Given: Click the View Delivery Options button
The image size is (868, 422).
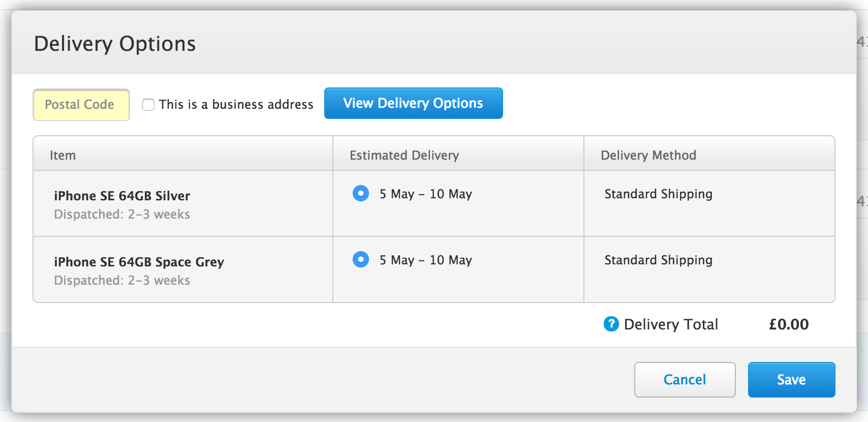Looking at the screenshot, I should [x=414, y=103].
